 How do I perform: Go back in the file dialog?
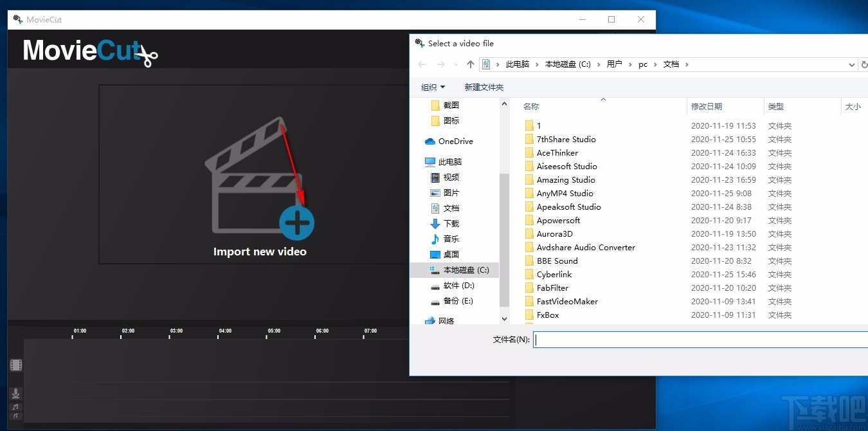click(x=422, y=64)
